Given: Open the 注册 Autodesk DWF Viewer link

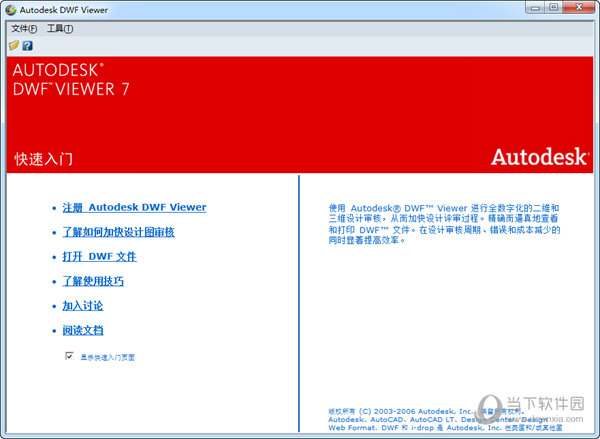Looking at the screenshot, I should [x=134, y=207].
